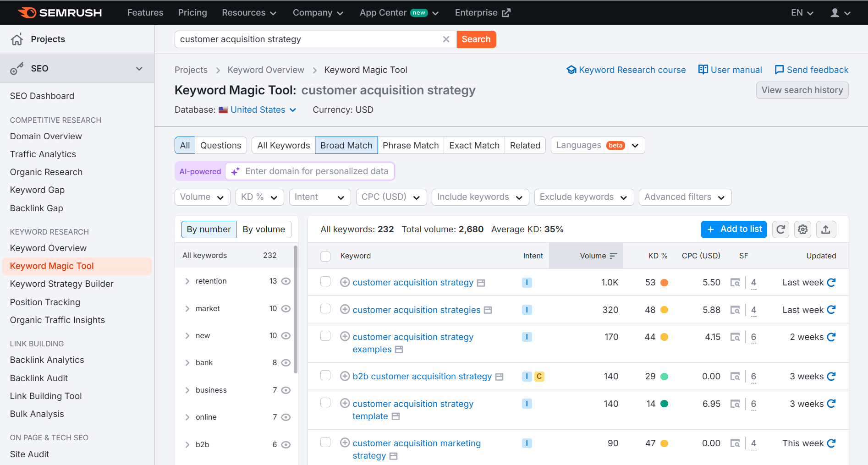Select the Exact Match tab
This screenshot has width=868, height=465.
[x=474, y=146]
